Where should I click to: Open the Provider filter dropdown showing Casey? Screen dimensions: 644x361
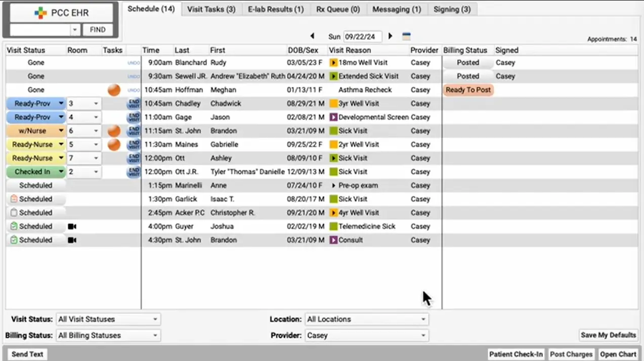366,335
